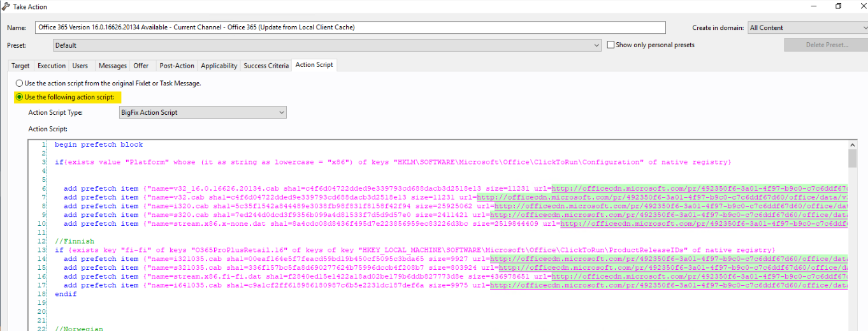Toggle 'Show only personal presets' checkbox

click(611, 45)
